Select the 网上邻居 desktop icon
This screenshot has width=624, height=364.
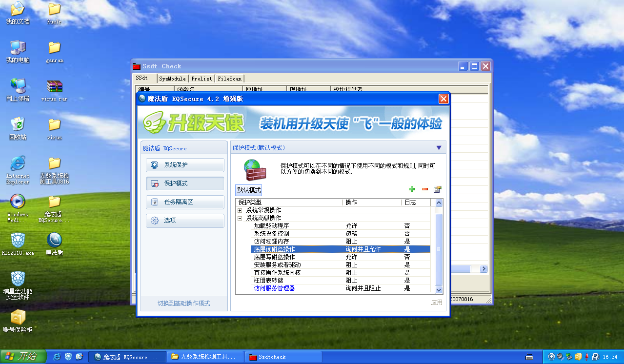18,90
